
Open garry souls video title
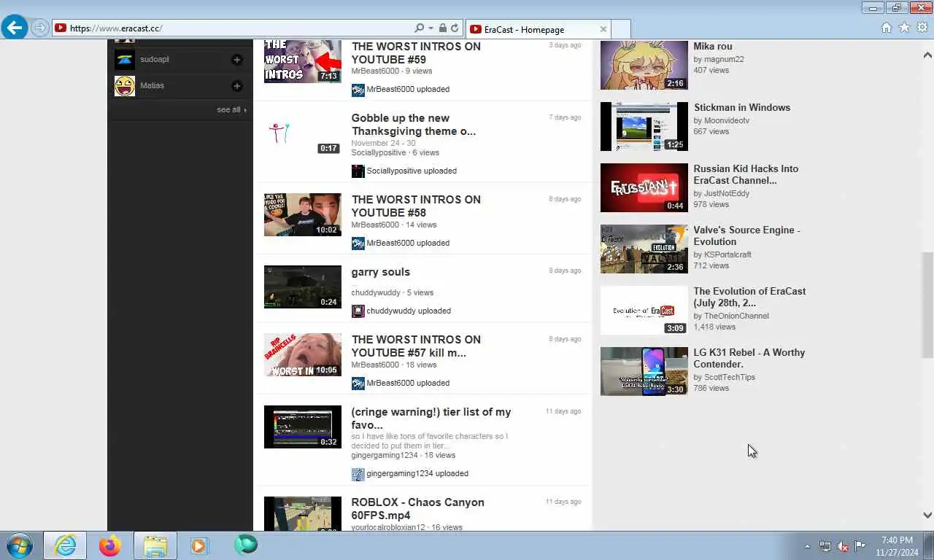click(x=380, y=272)
